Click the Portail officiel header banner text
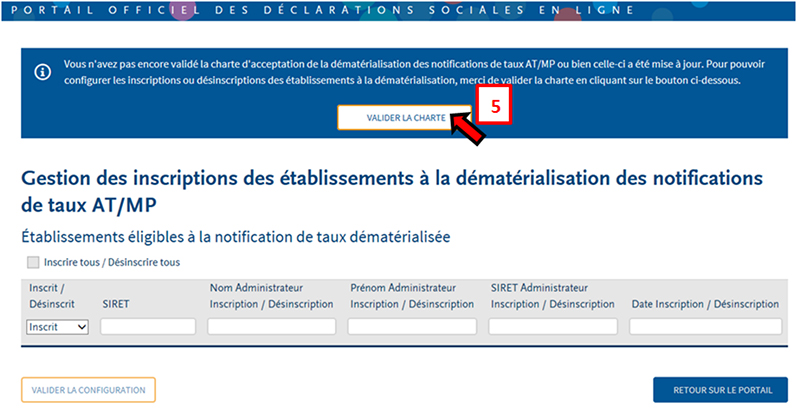Screen dimensions: 800x411 point(322,10)
